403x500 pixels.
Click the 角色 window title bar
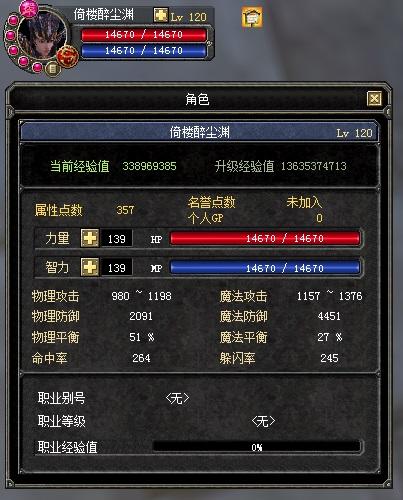click(x=197, y=99)
